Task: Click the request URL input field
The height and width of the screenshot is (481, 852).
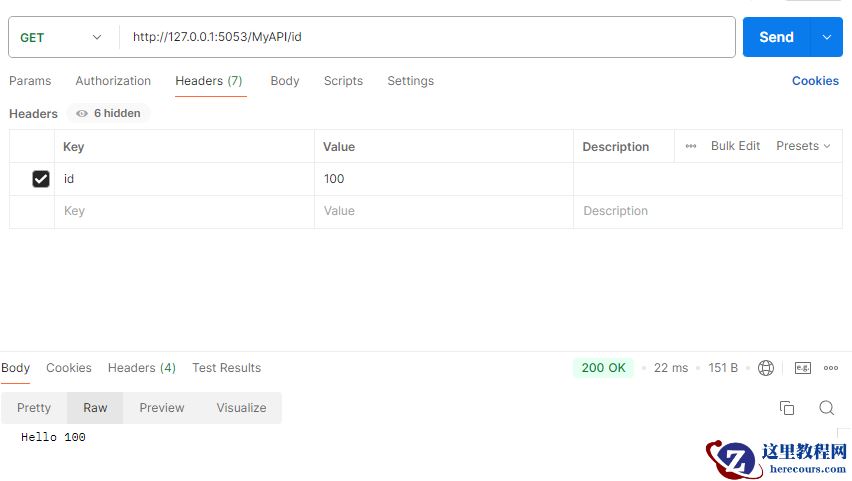Action: coord(430,37)
